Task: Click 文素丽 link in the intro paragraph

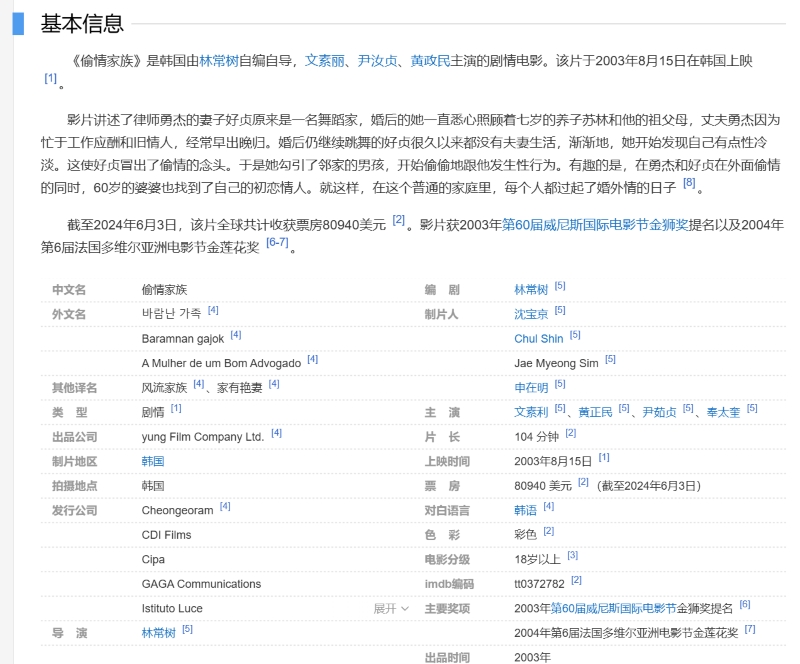Action: tap(324, 61)
